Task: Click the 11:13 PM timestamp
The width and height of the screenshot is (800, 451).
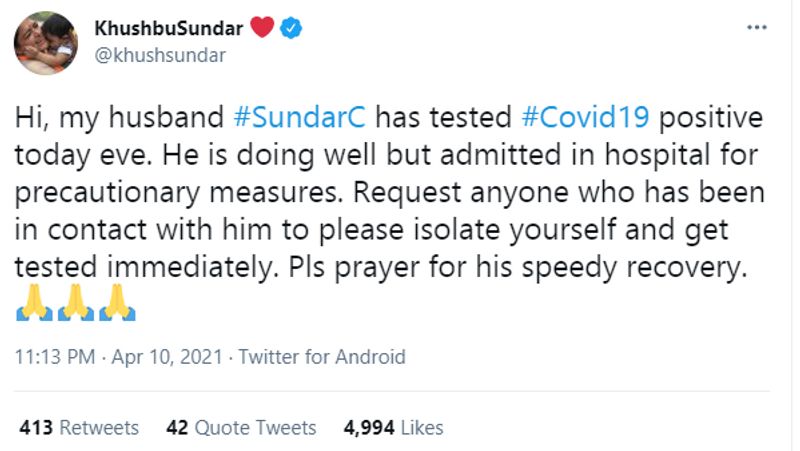Action: (x=55, y=357)
